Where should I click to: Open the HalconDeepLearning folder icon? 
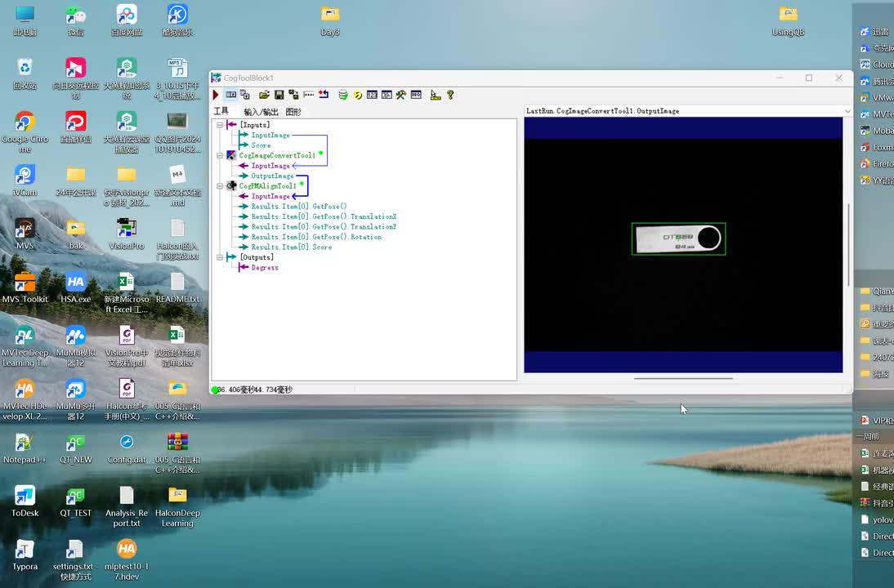click(x=177, y=507)
